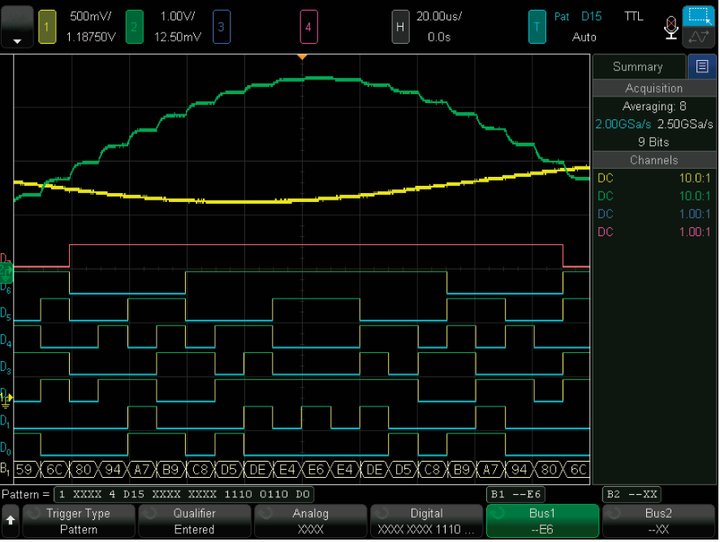Click the Pattern value field
The image size is (720, 542).
coord(184,494)
